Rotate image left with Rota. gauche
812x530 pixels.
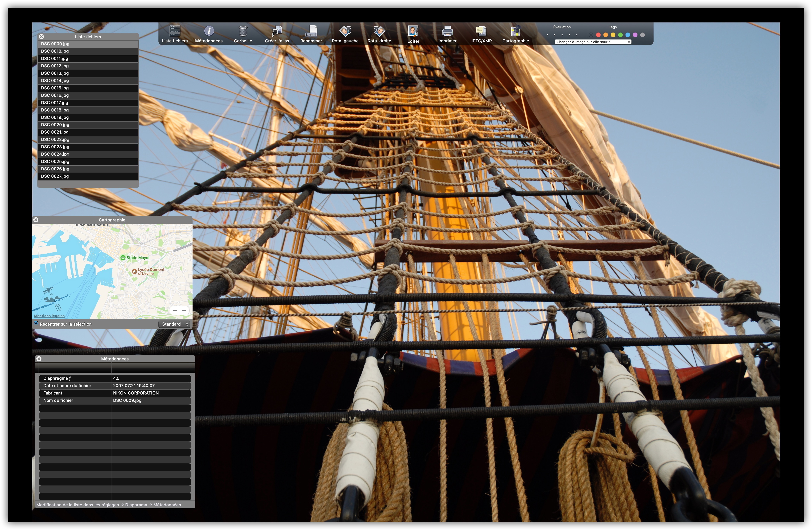[x=345, y=31]
